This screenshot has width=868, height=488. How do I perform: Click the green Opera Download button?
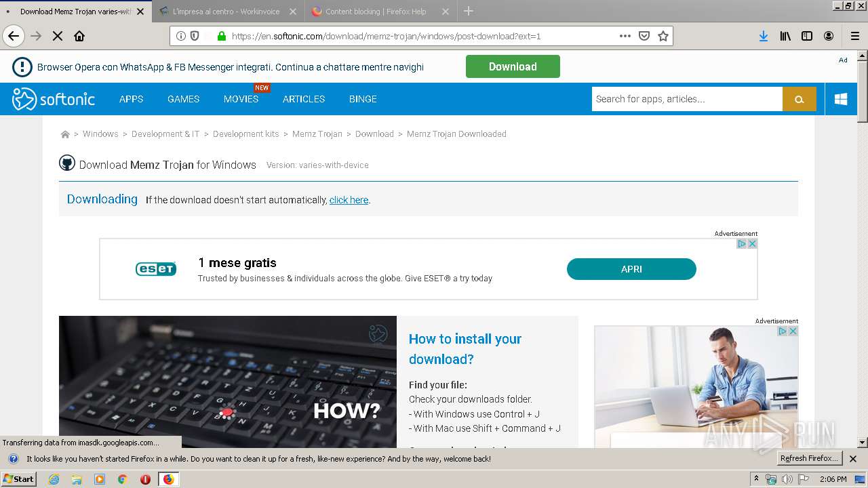click(513, 66)
